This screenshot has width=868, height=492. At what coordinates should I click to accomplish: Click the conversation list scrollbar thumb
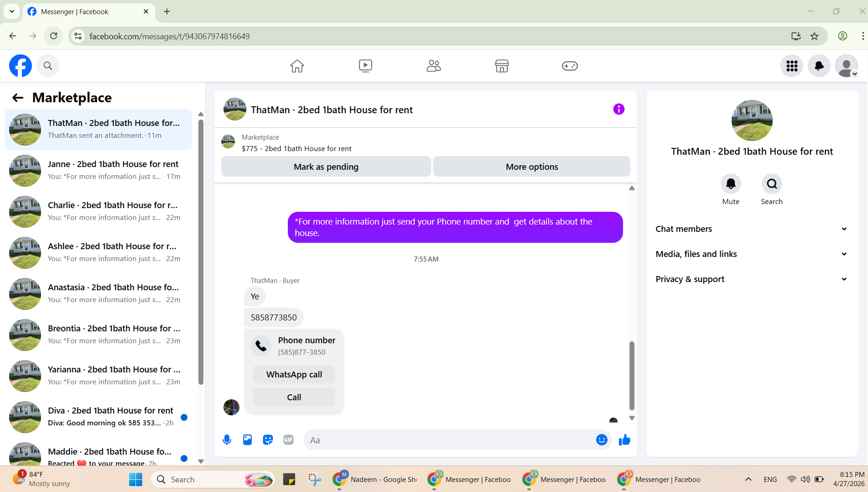point(201,252)
